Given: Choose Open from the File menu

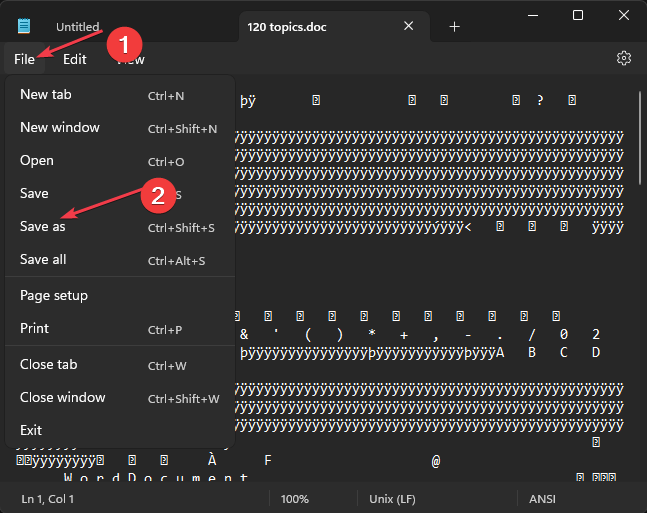Looking at the screenshot, I should click(x=37, y=161).
